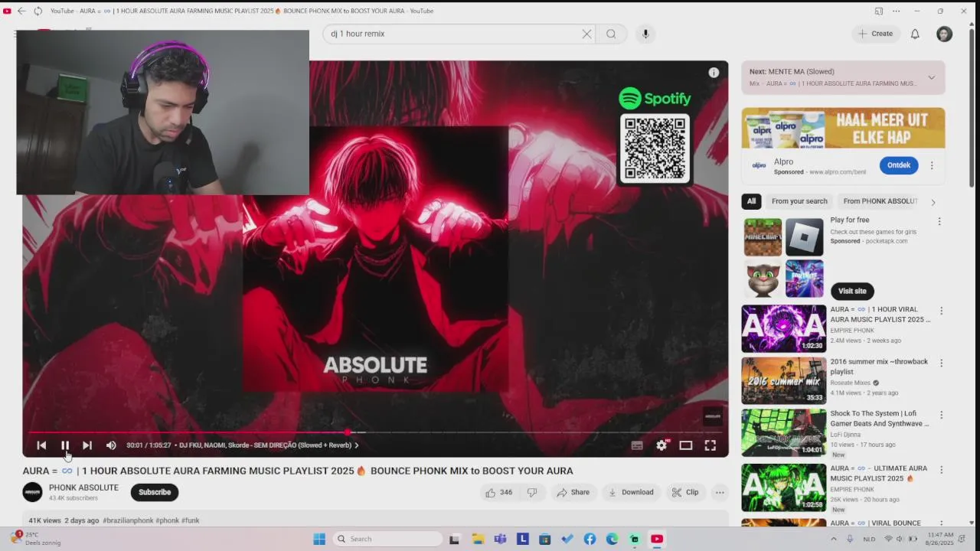Focus the YouTube search field
The height and width of the screenshot is (551, 980).
pyautogui.click(x=452, y=34)
